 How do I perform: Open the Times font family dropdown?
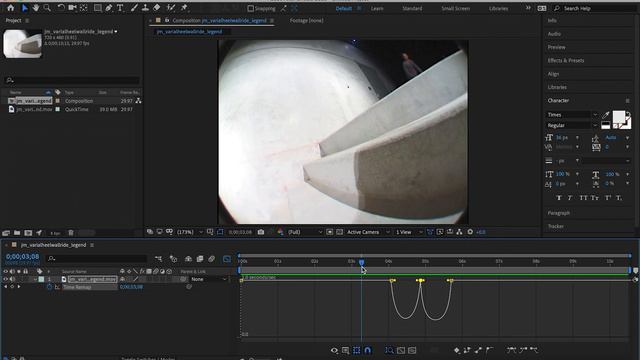click(572, 115)
